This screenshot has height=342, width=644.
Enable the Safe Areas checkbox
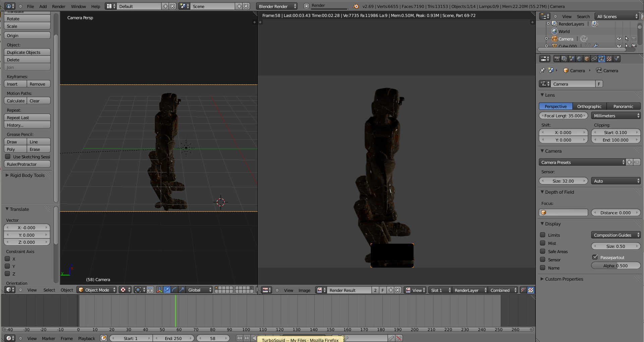pyautogui.click(x=543, y=251)
